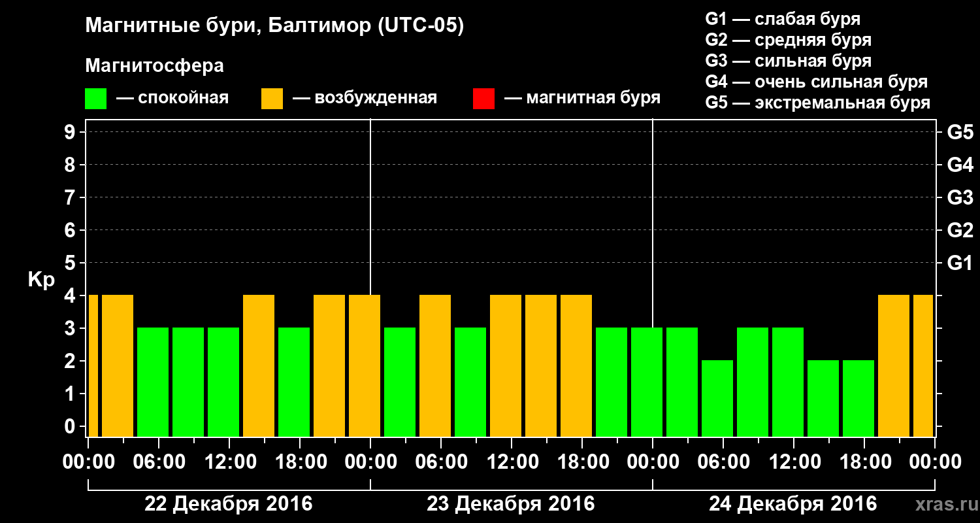The height and width of the screenshot is (523, 980).
Task: Click the first '06:00' time label, 22 December
Action: (159, 462)
